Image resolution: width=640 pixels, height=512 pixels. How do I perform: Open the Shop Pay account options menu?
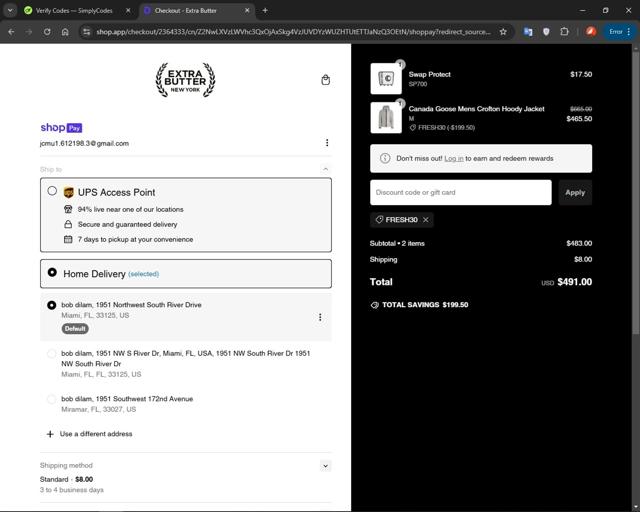327,142
